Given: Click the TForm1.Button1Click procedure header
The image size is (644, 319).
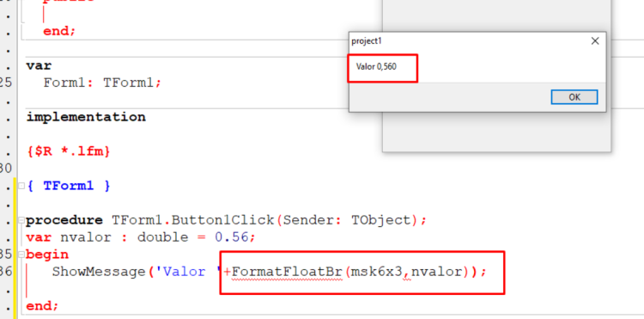Looking at the screenshot, I should click(227, 220).
